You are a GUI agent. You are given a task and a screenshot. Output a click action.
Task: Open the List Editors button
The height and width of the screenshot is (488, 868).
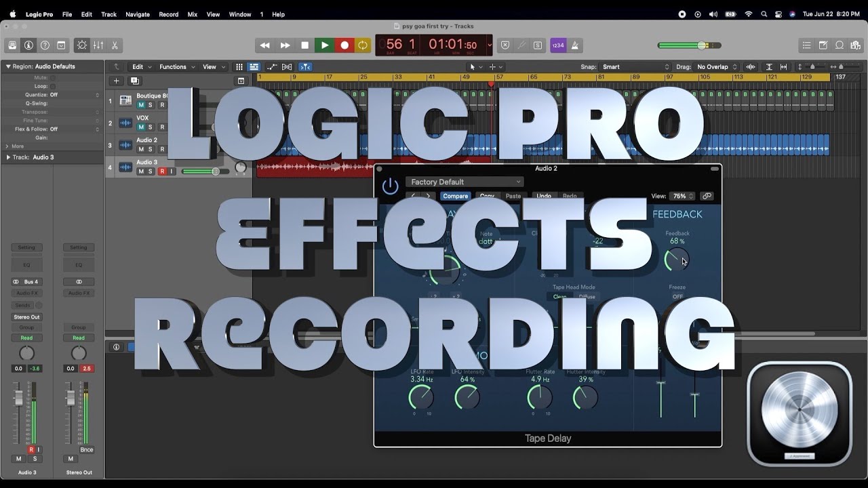pos(806,45)
